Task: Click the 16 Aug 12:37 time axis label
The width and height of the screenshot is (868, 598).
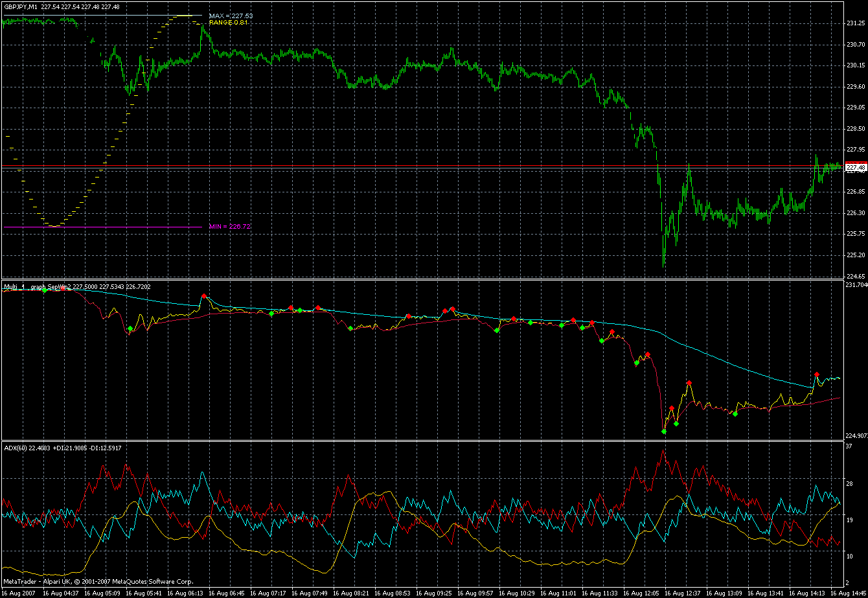Action: point(683,593)
